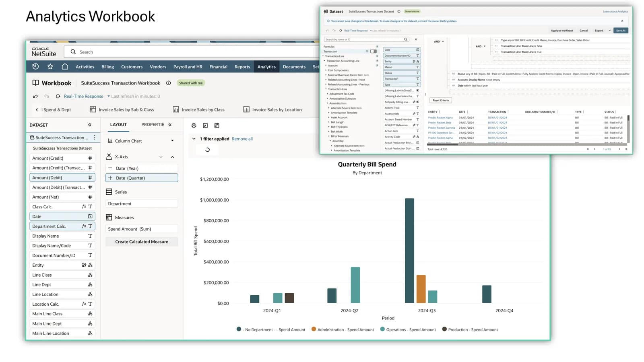The width and height of the screenshot is (644, 362).
Task: Go to next page in Dataset results
Action: click(x=619, y=149)
